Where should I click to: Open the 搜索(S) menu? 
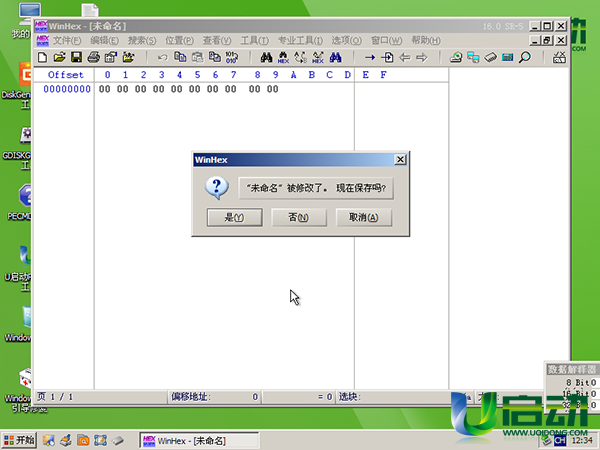coord(142,41)
